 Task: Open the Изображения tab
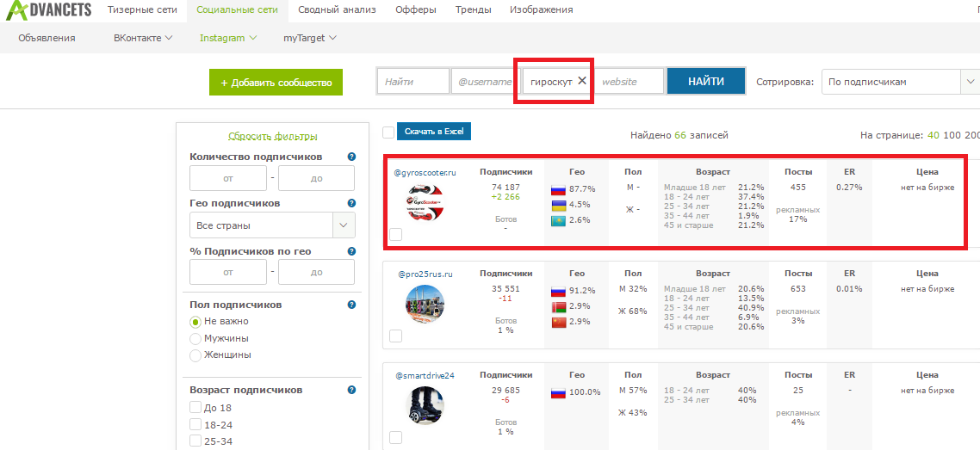[541, 10]
